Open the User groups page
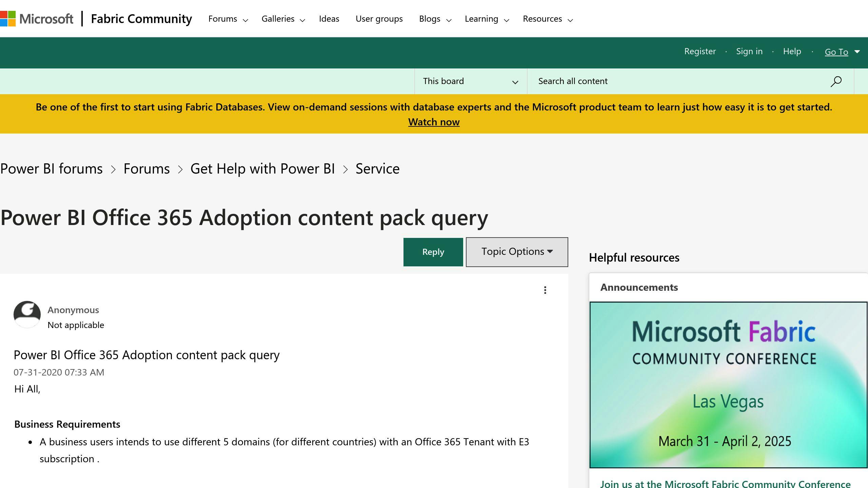This screenshot has width=868, height=488. click(379, 19)
